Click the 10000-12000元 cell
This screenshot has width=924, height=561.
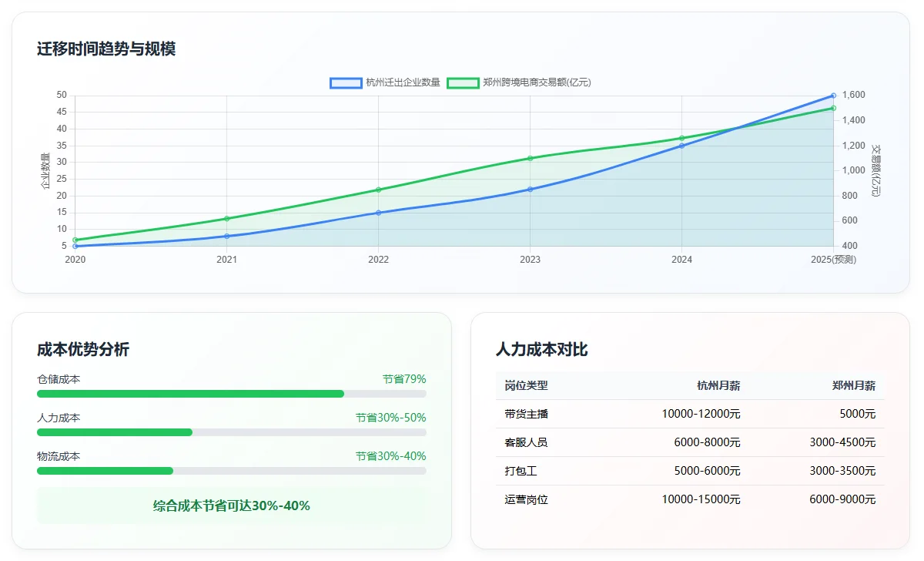(701, 414)
